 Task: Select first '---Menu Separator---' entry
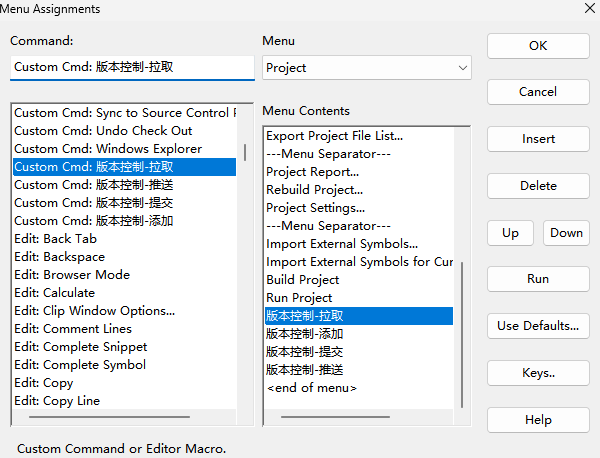[328, 154]
